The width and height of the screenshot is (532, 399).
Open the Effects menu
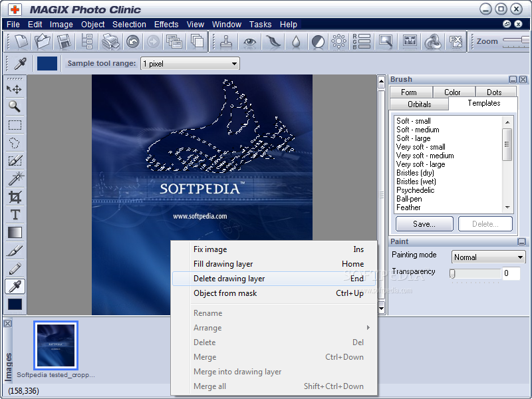[166, 25]
